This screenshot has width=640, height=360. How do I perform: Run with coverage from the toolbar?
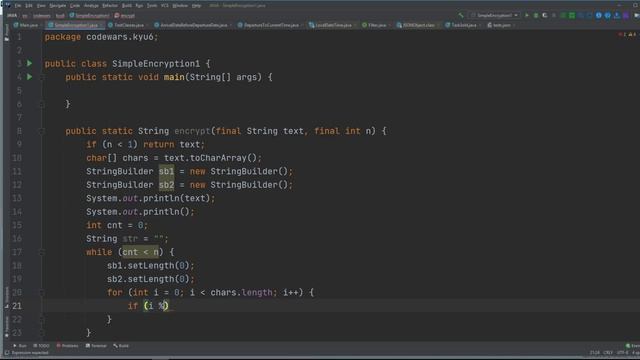point(545,15)
